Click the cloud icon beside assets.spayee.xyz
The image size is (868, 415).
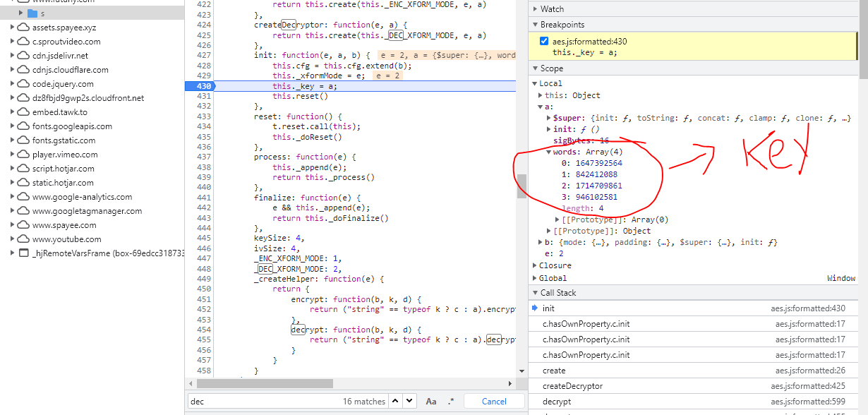click(24, 28)
